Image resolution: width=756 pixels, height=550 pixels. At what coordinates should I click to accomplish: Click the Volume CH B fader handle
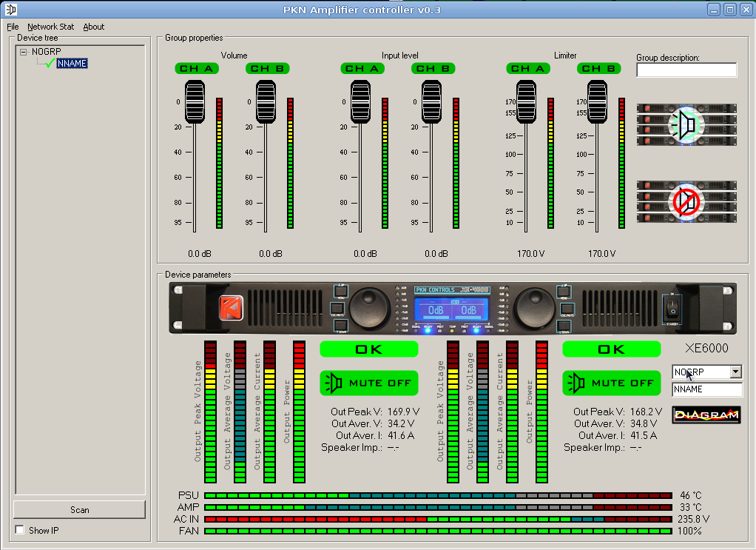click(266, 102)
